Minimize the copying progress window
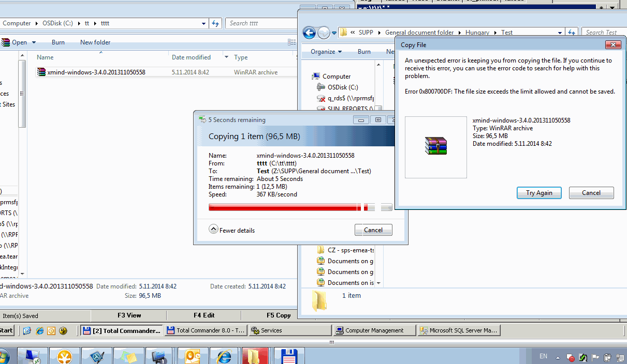Screen dimensions: 627x364 pos(361,120)
